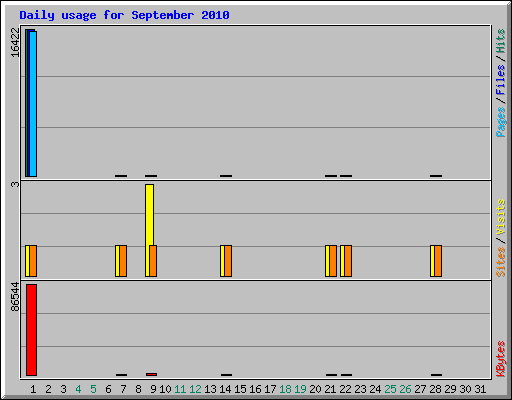Screen dimensions: 512x400
Task: Select the yellow Visits bar for day 21
Action: click(327, 261)
